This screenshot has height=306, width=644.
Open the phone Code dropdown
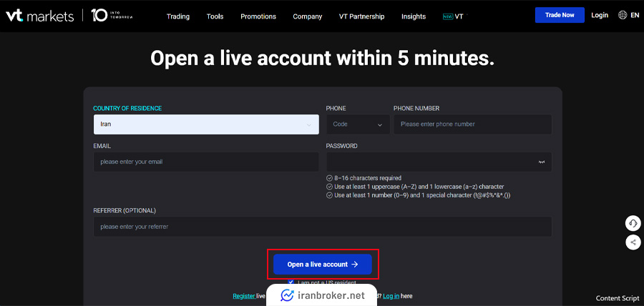358,124
